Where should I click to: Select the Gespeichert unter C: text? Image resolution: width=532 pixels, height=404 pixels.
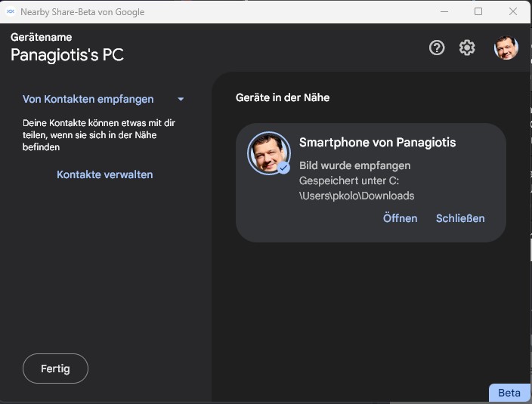[349, 180]
